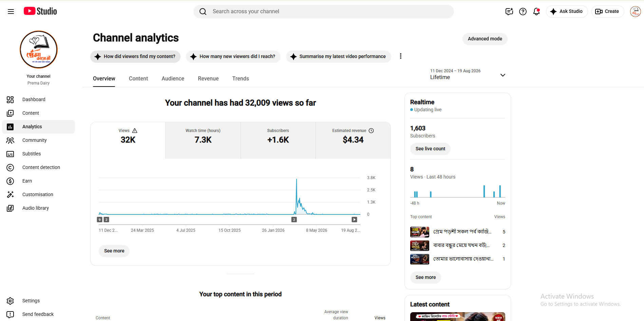Open the Content sidebar item

coord(38,113)
